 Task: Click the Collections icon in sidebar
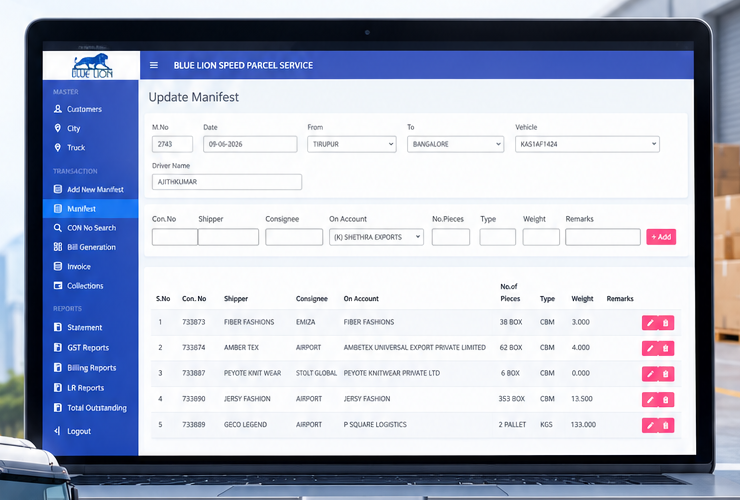pyautogui.click(x=58, y=286)
